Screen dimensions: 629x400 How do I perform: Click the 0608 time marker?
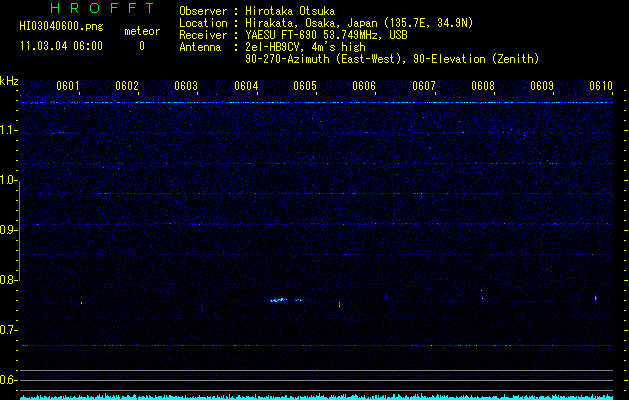(x=483, y=86)
